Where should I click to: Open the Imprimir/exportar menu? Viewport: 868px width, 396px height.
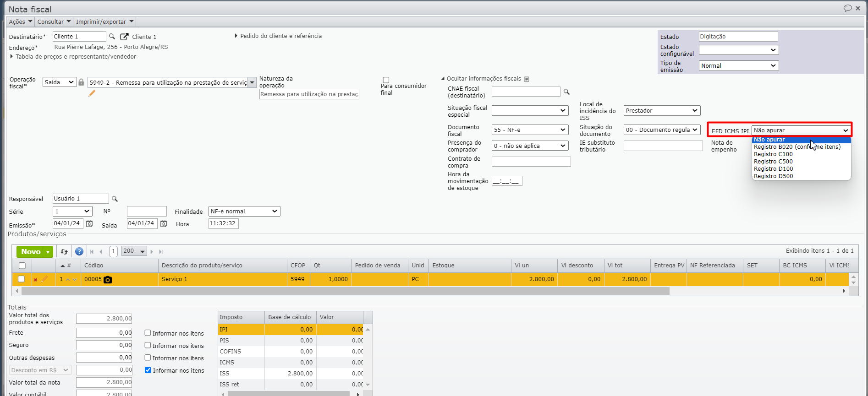pyautogui.click(x=104, y=22)
